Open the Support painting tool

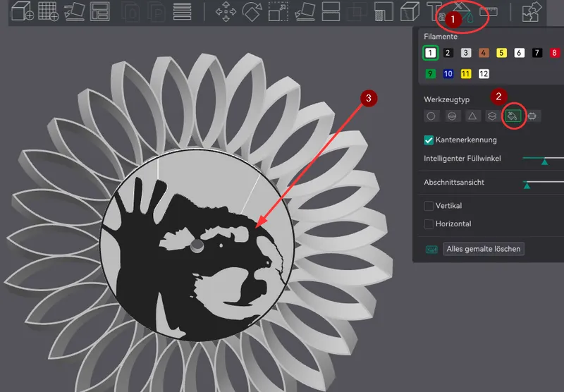click(x=384, y=11)
